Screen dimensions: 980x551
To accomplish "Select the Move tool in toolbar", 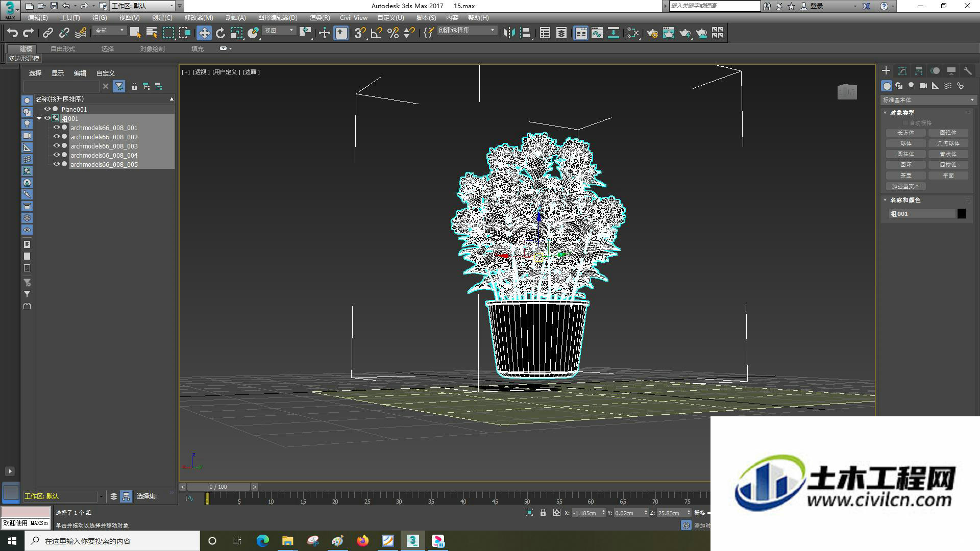I will pyautogui.click(x=204, y=33).
